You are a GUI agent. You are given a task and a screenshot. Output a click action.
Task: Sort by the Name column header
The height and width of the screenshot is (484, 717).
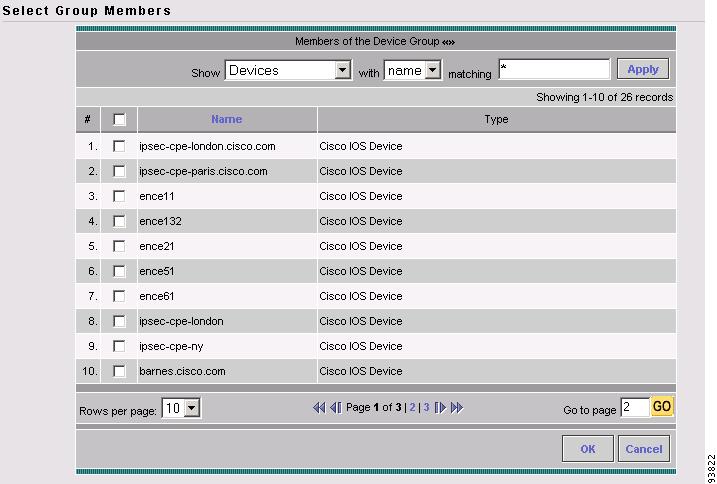tap(226, 119)
